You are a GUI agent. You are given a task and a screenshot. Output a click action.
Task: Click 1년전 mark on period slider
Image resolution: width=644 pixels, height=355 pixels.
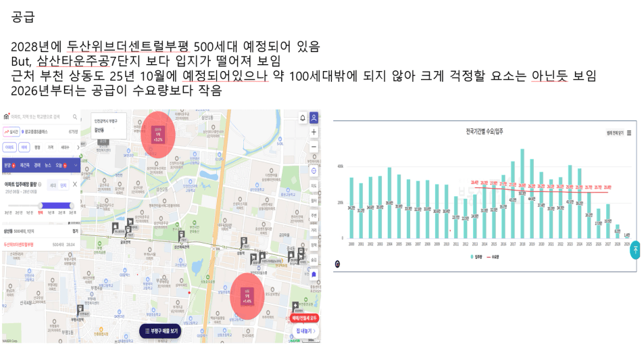coord(30,213)
